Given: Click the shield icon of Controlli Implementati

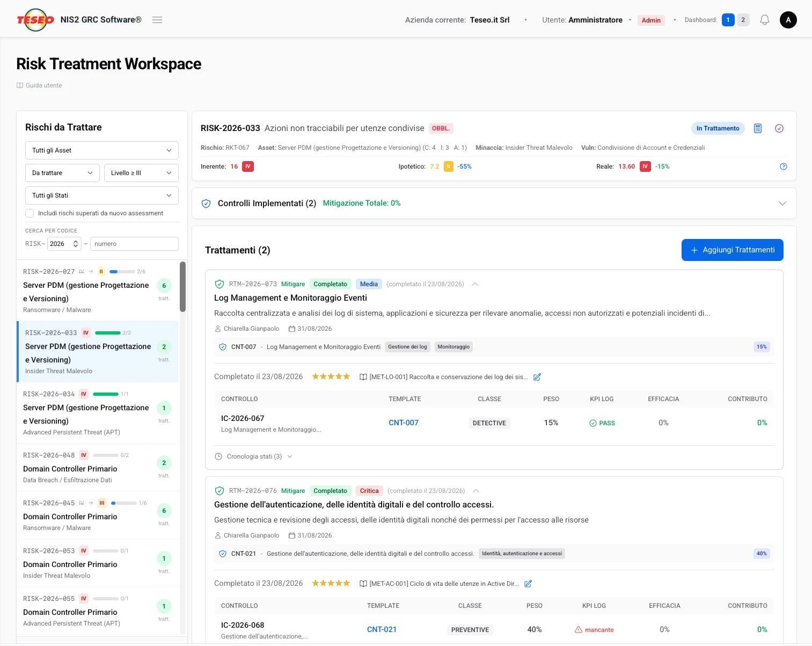Looking at the screenshot, I should pyautogui.click(x=206, y=204).
